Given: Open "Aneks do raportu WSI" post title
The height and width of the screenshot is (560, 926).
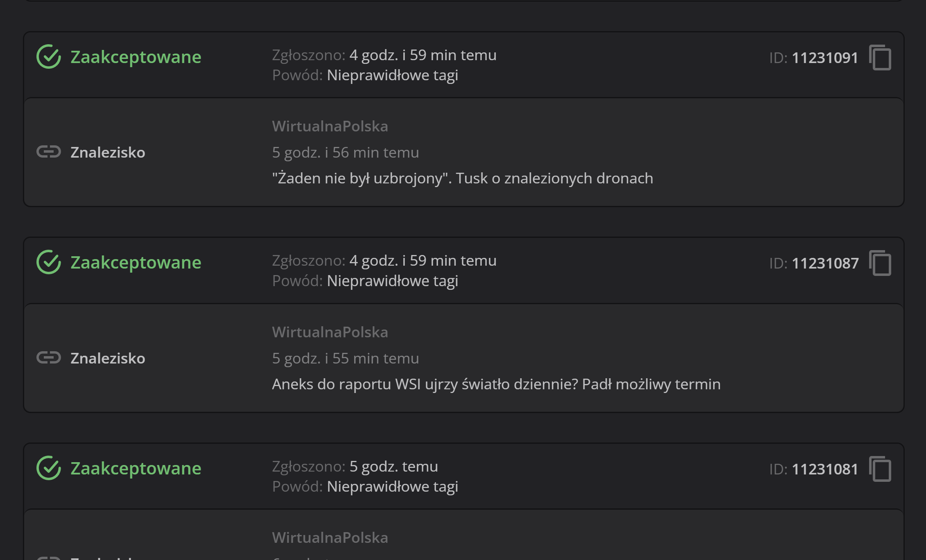Looking at the screenshot, I should click(496, 384).
